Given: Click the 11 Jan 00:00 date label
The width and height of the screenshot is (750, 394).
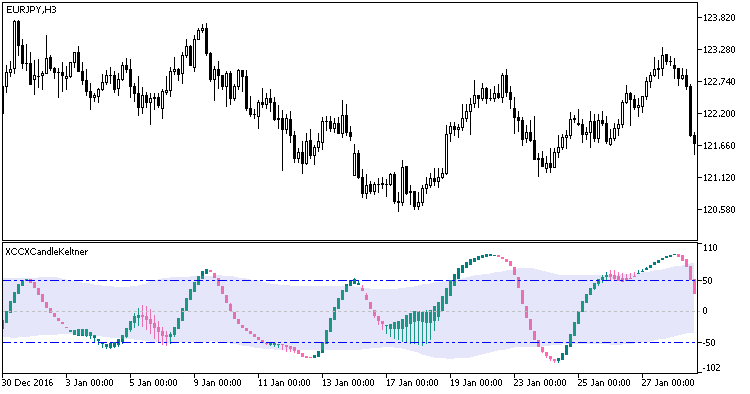Looking at the screenshot, I should click(284, 383).
